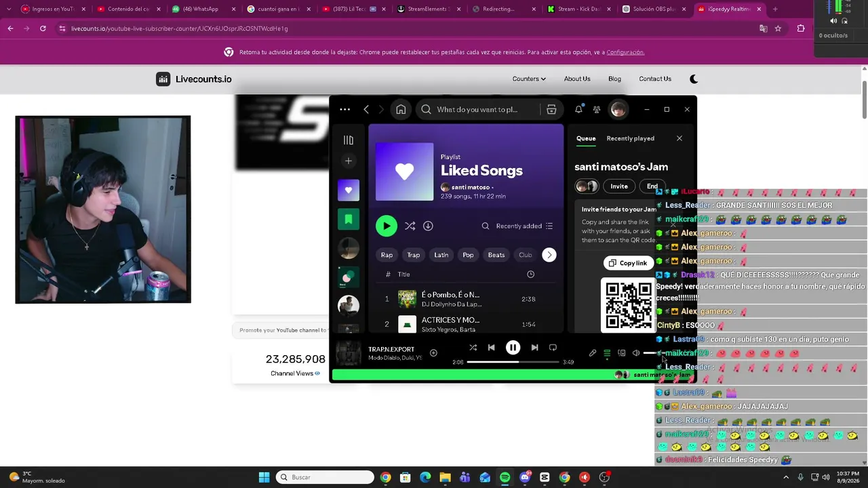The width and height of the screenshot is (868, 488).
Task: Open Spotify friend activity icon
Action: 597,109
